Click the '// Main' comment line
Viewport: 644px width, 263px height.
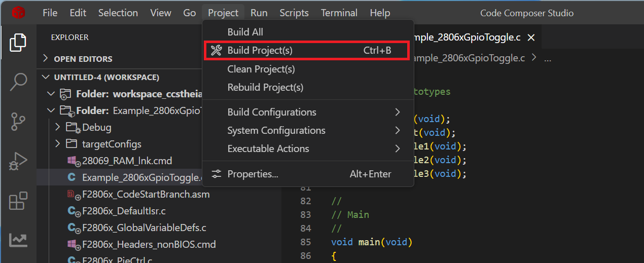pyautogui.click(x=350, y=215)
